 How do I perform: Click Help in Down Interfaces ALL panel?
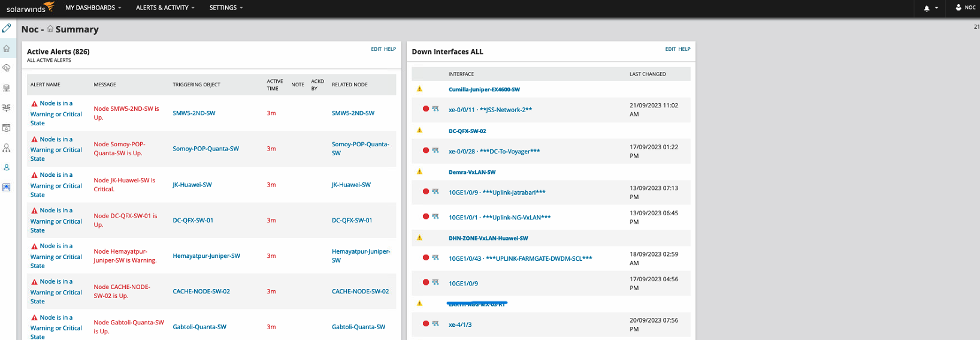[x=684, y=49]
